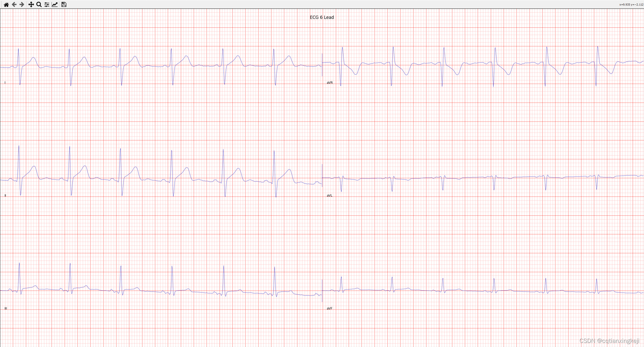
Task: Click the aVR lead label
Action: click(x=330, y=82)
